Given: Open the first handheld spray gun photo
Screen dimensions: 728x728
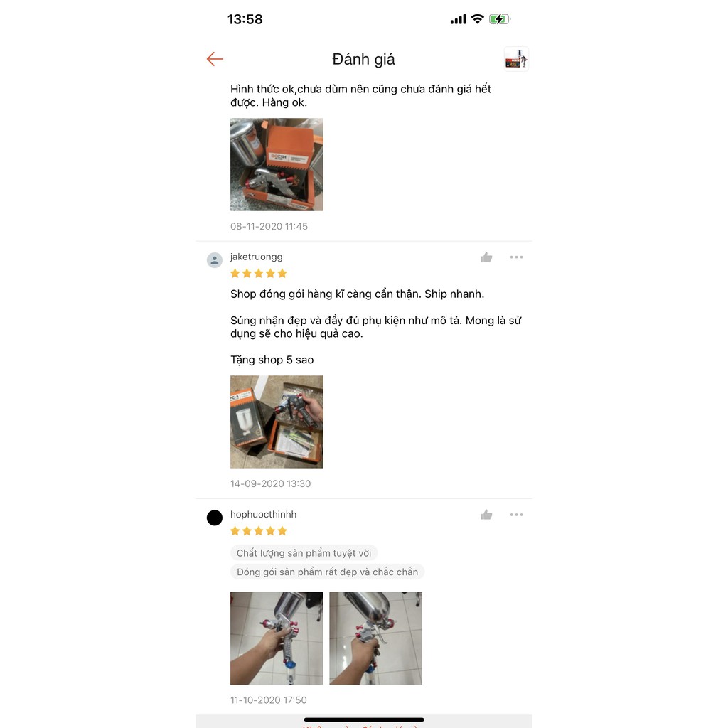Looking at the screenshot, I should click(277, 638).
